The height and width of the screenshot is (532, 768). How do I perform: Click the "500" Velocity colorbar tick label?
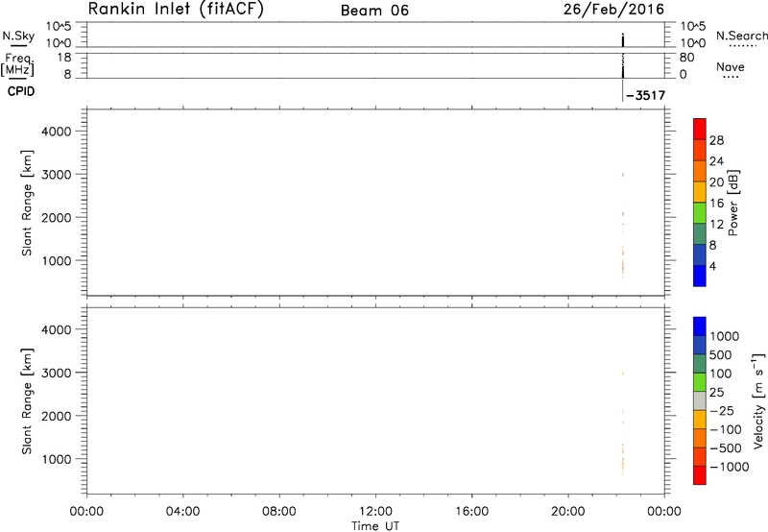pyautogui.click(x=720, y=354)
